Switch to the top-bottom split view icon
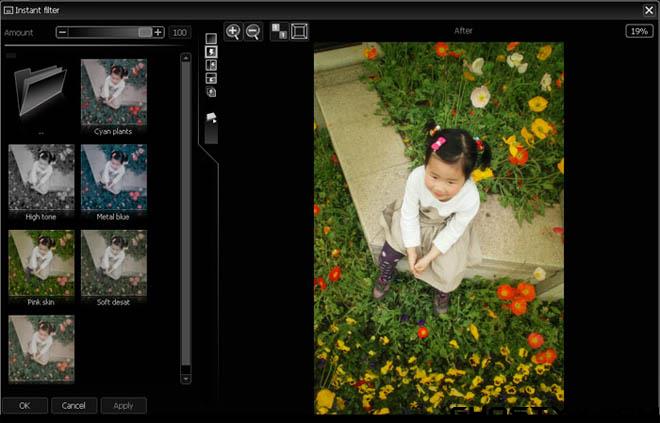Screen dimensions: 660x423 (211, 78)
